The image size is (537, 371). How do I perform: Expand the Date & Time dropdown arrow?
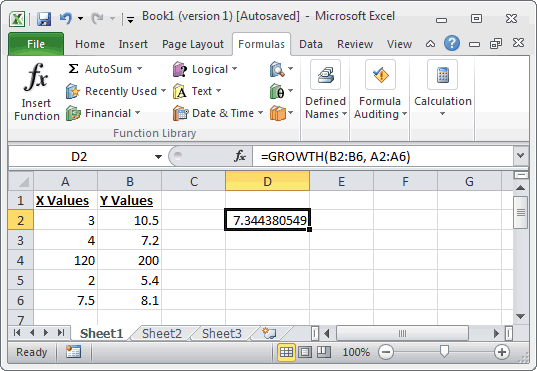260,112
